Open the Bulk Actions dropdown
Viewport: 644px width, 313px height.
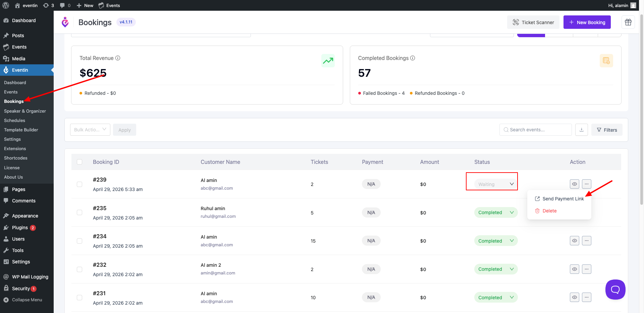coord(90,130)
